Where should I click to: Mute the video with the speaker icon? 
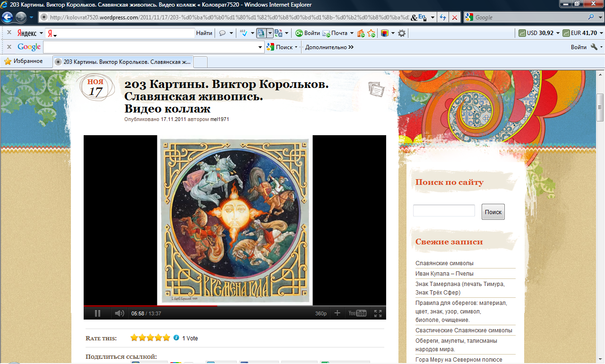click(120, 313)
